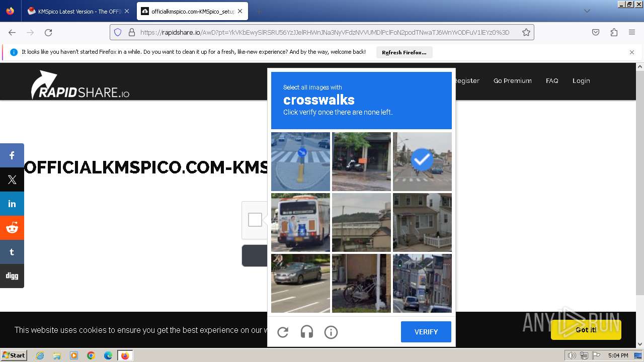Open File Explorer from taskbar
This screenshot has height=362, width=644.
tap(57, 355)
